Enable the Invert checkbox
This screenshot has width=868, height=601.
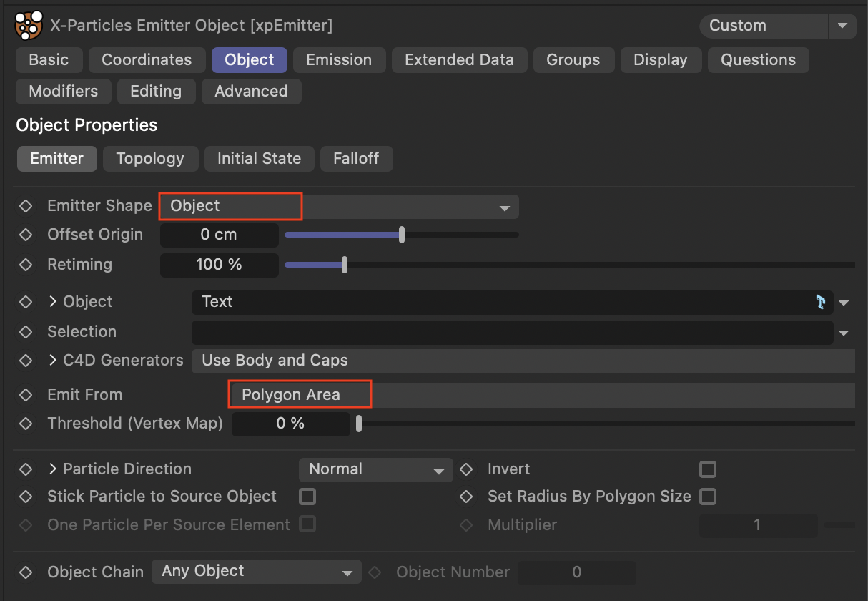pyautogui.click(x=708, y=469)
